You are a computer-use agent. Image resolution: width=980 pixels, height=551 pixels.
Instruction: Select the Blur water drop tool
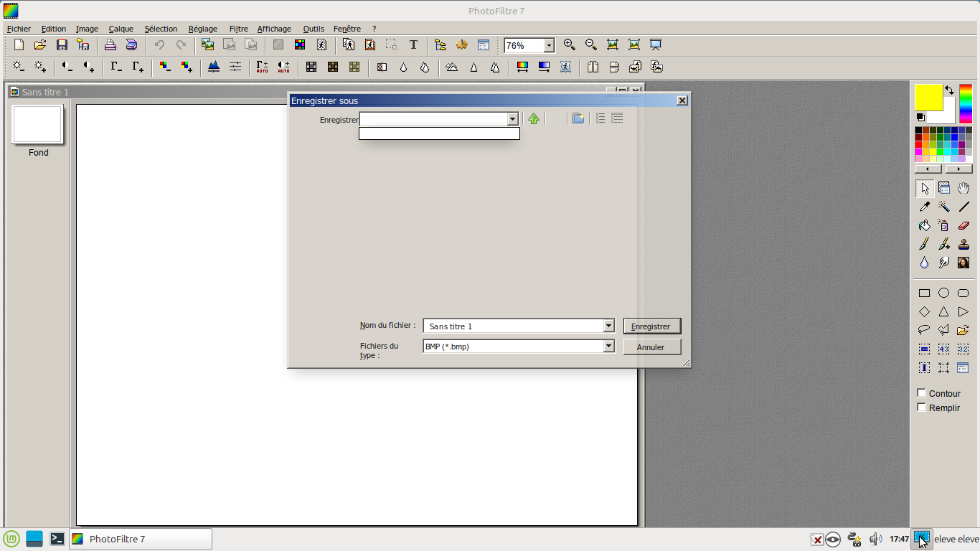[x=925, y=263]
